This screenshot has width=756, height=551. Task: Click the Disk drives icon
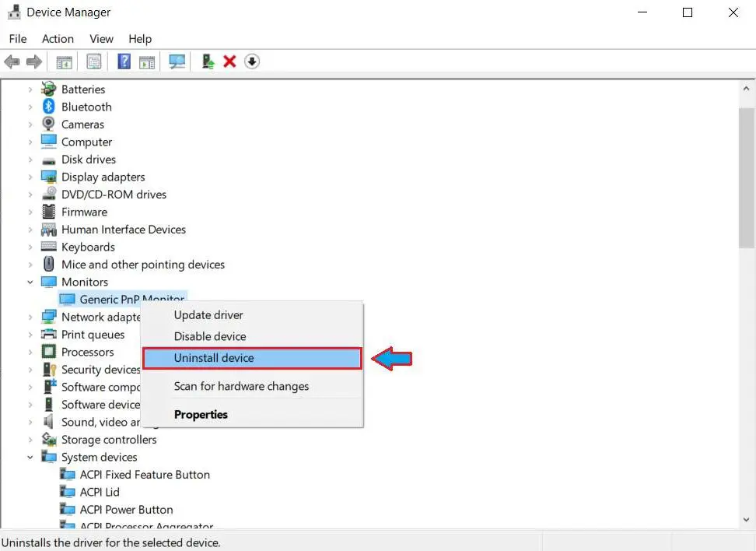49,160
